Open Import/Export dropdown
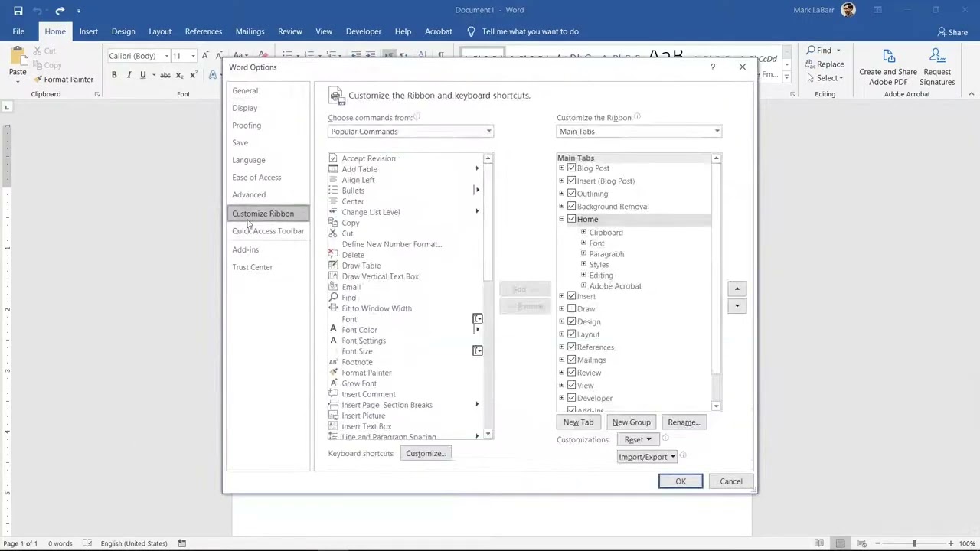 (x=647, y=457)
